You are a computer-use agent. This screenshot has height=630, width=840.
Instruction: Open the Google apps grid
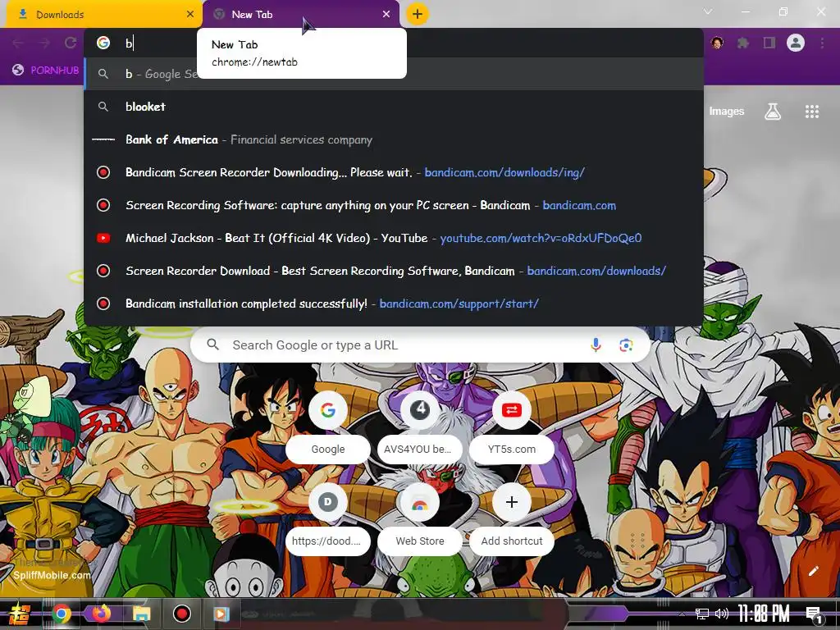point(812,112)
